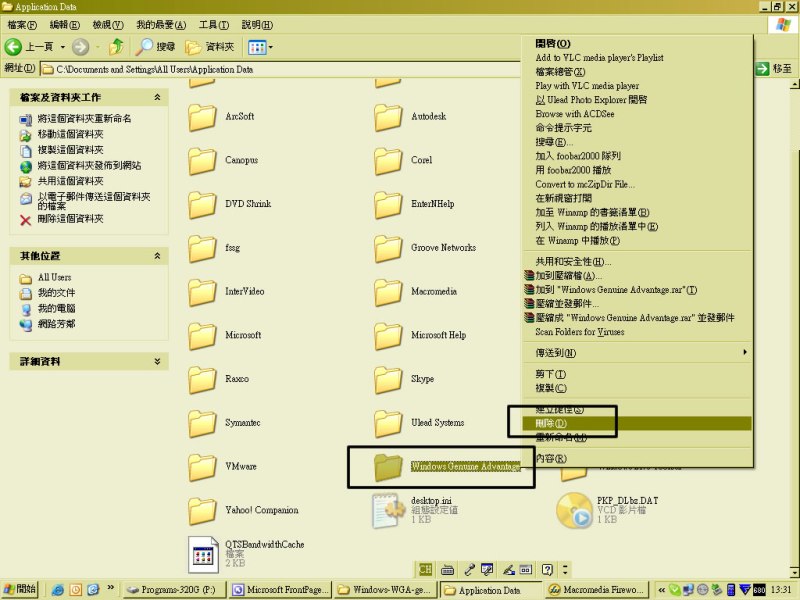Expand hidden Quick Launch icons chevron
The width and height of the screenshot is (800, 600).
(x=111, y=588)
